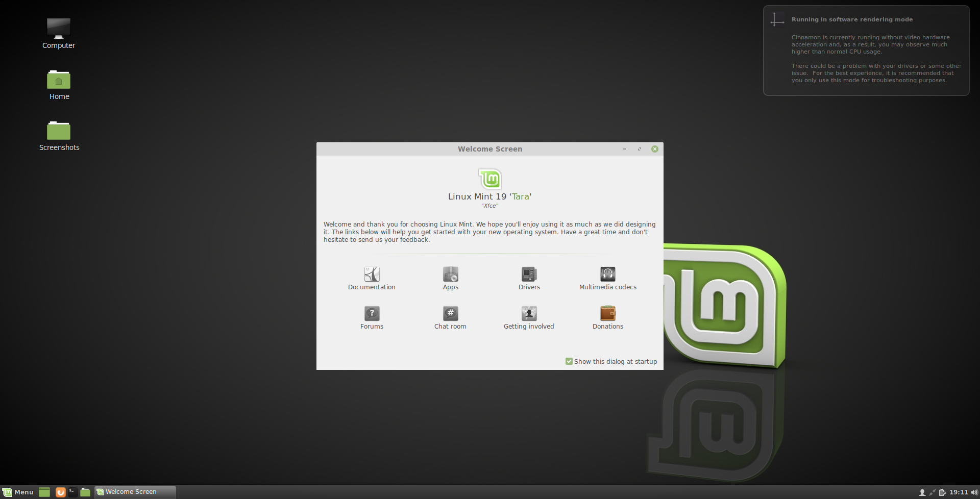This screenshot has height=499, width=980.
Task: Click the welcome paragraph starting 'Welcome and thank you'
Action: coord(489,232)
